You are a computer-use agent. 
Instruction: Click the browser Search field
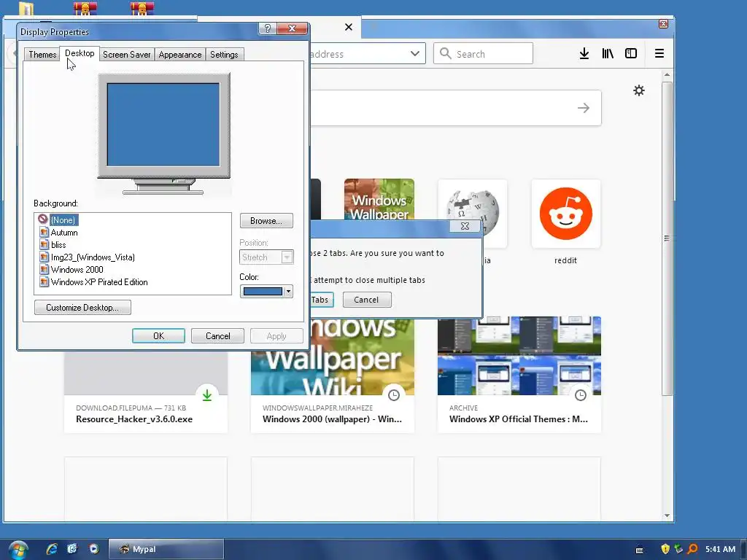483,53
